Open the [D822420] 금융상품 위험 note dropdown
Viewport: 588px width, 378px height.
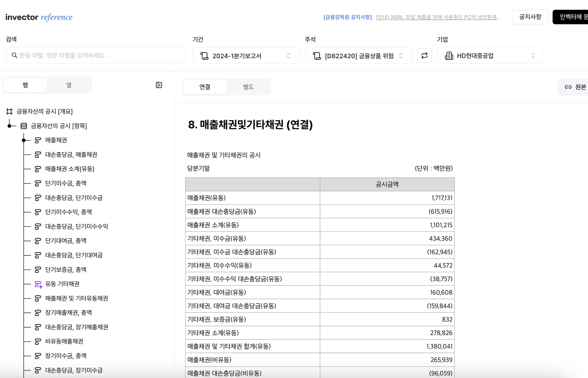pyautogui.click(x=358, y=56)
